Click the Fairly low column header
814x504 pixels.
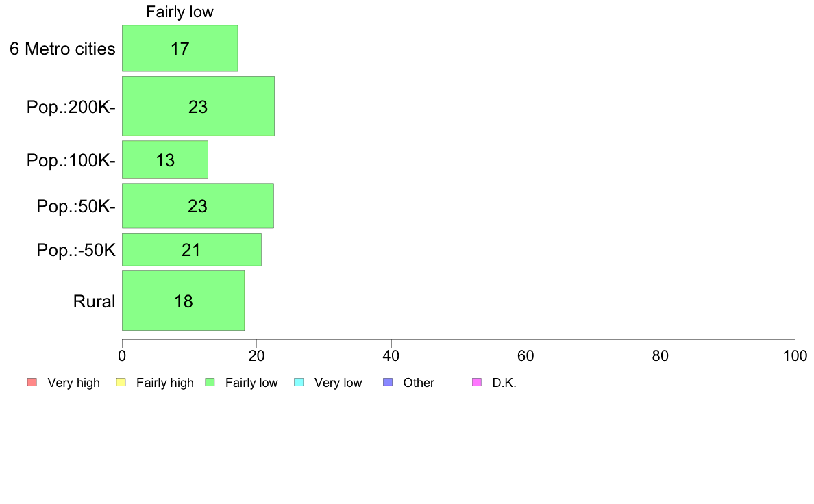[x=180, y=12]
